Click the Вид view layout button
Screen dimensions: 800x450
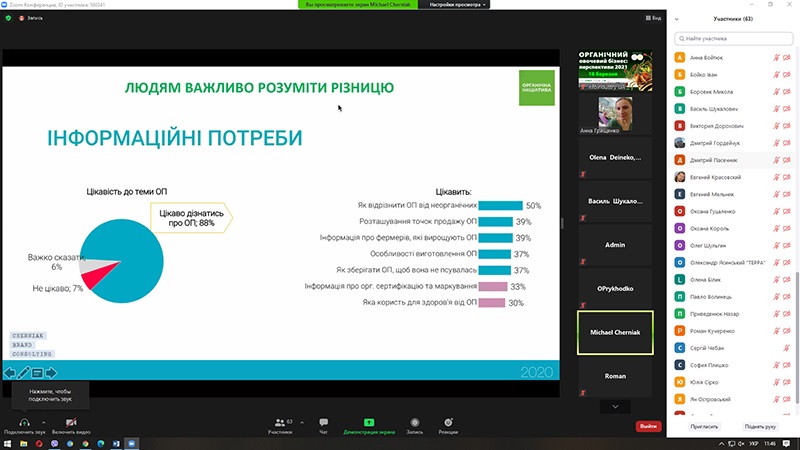[653, 18]
